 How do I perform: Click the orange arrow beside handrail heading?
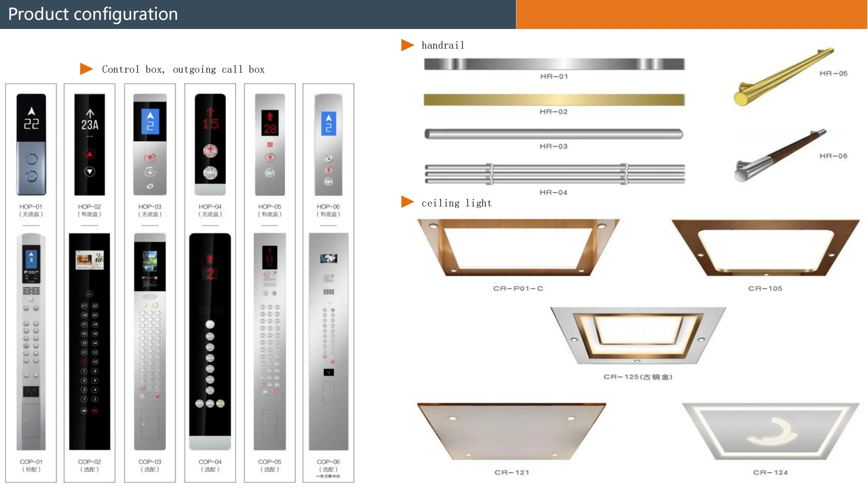click(407, 45)
